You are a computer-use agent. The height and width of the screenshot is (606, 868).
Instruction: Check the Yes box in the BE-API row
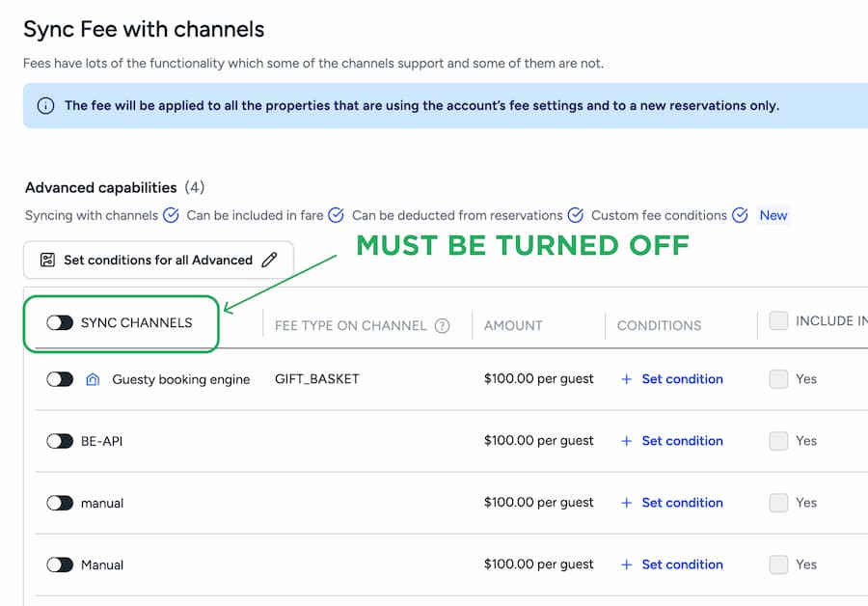[778, 441]
